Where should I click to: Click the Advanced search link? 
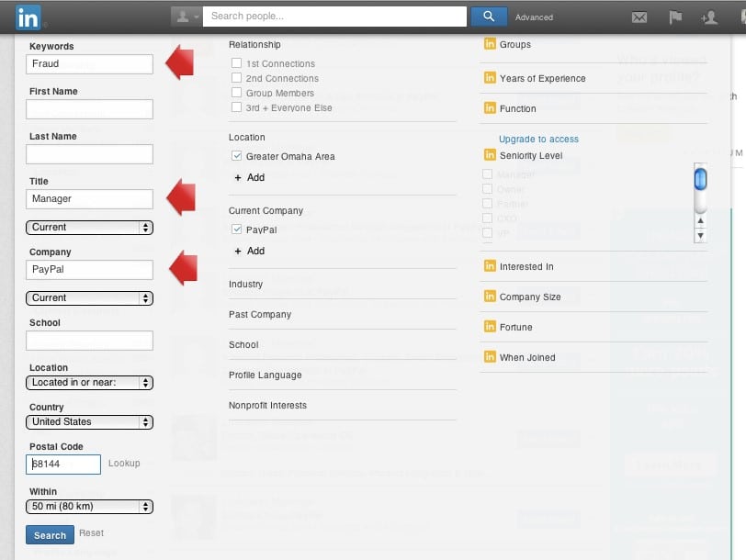coord(534,17)
